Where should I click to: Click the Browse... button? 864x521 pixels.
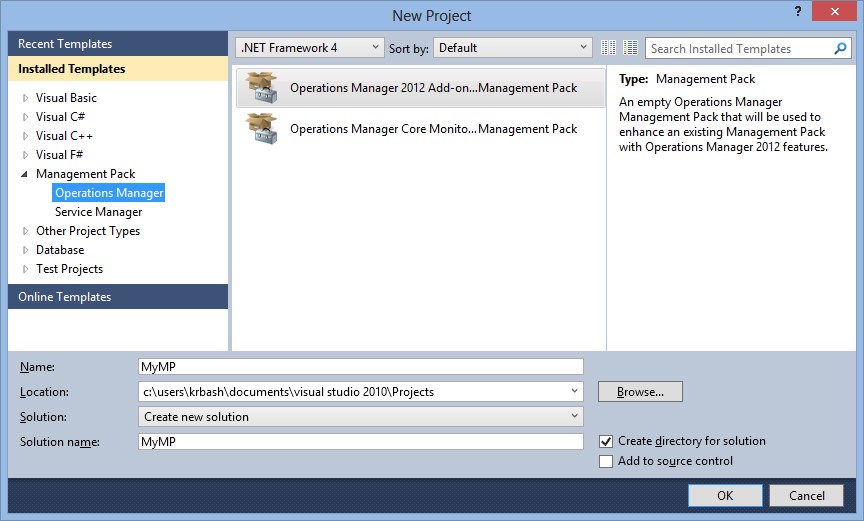(x=640, y=392)
